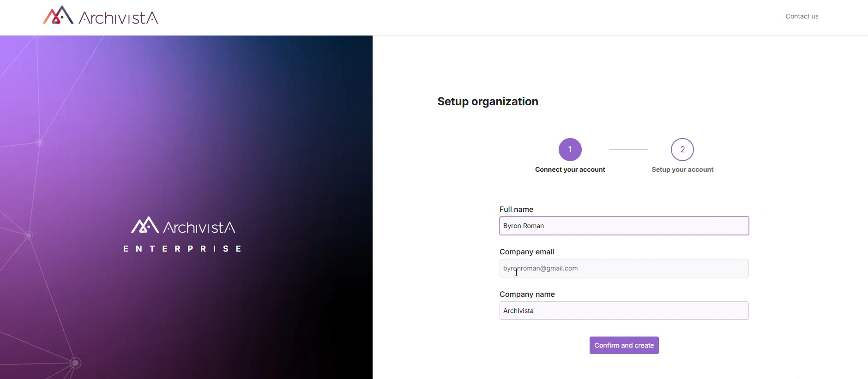Click the white Archivista wordmark on purple panel
The image size is (868, 379).
click(199, 228)
